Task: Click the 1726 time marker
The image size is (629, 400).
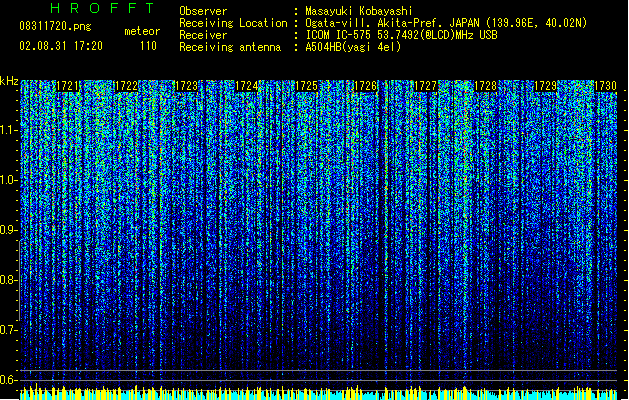Action: [x=366, y=86]
